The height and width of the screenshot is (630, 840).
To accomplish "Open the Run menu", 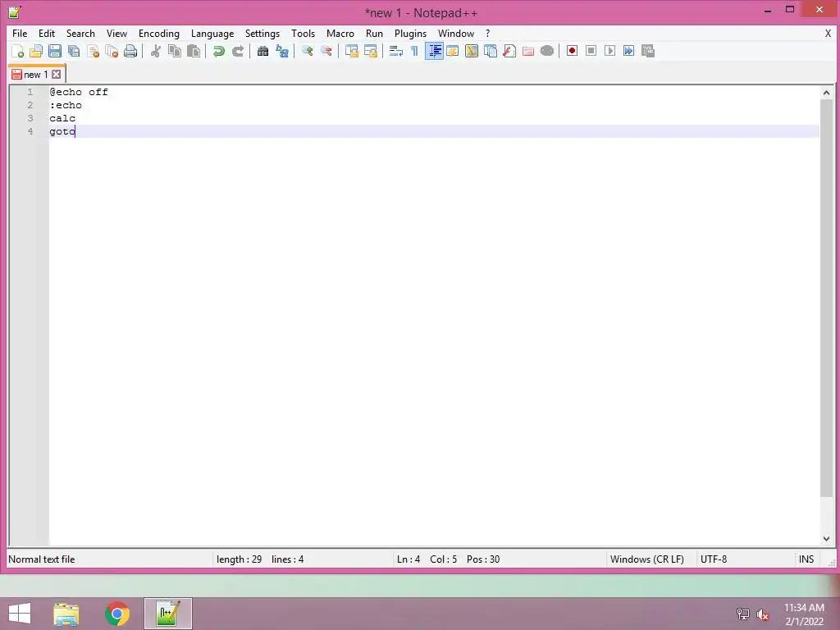I will tap(374, 33).
